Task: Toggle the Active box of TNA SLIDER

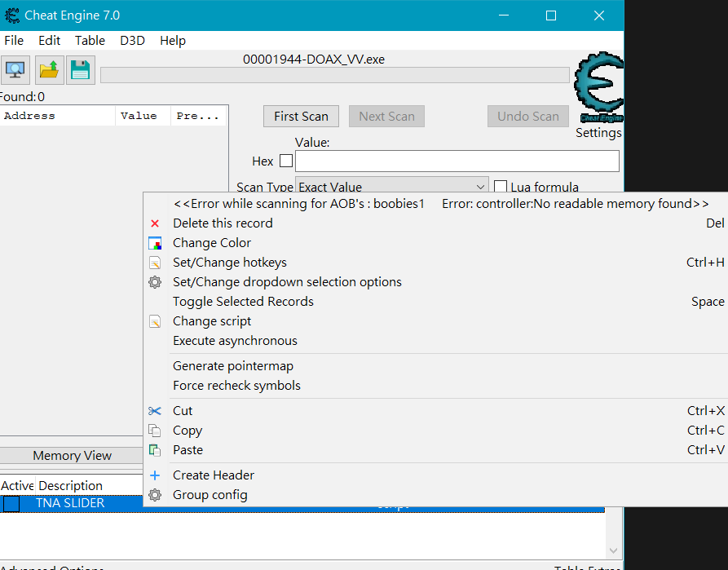Action: [11, 504]
